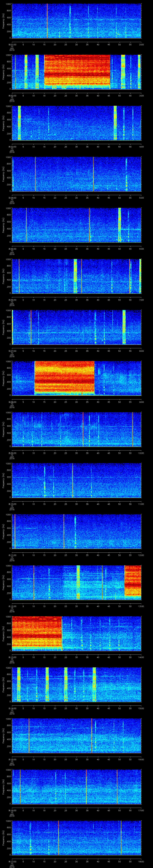Click the '3:00' end time label of the second panel
Viewport: 153px width, 868px height.
141,96
